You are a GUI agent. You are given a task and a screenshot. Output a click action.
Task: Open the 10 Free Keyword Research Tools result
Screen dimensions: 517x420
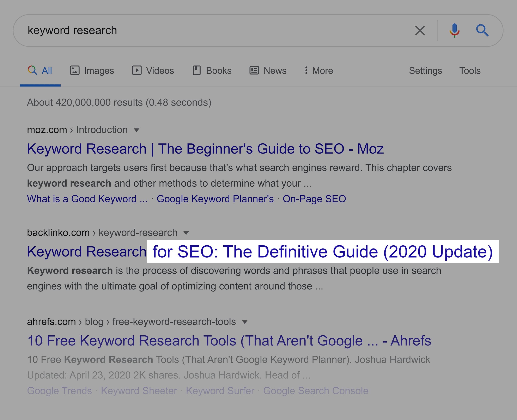point(229,341)
